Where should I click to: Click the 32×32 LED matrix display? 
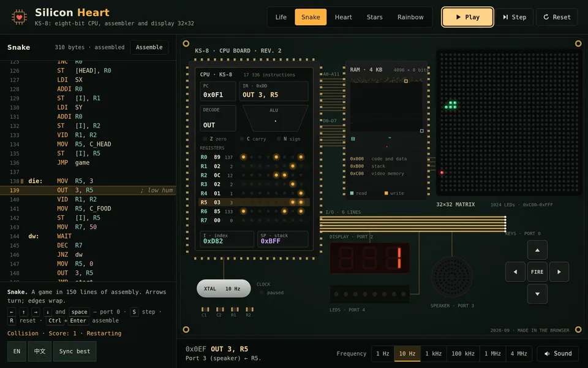[509, 123]
